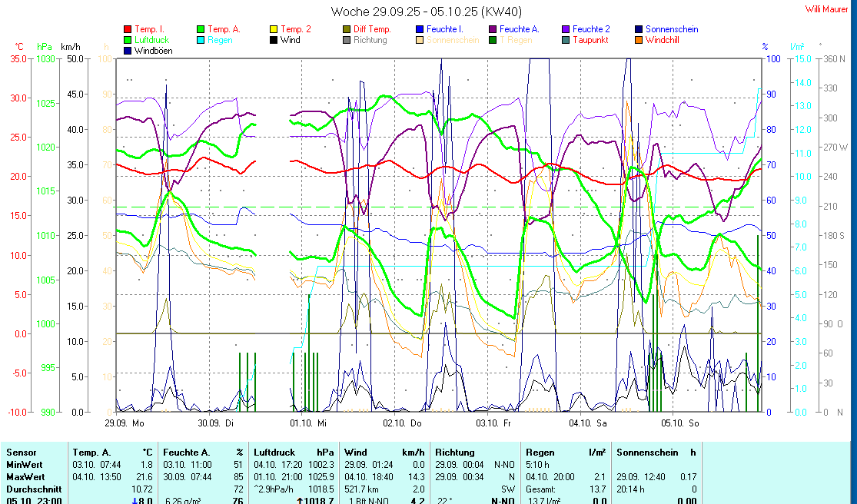Image resolution: width=857 pixels, height=504 pixels.
Task: Click the olive Diff Temp. legend square
Action: [347, 29]
